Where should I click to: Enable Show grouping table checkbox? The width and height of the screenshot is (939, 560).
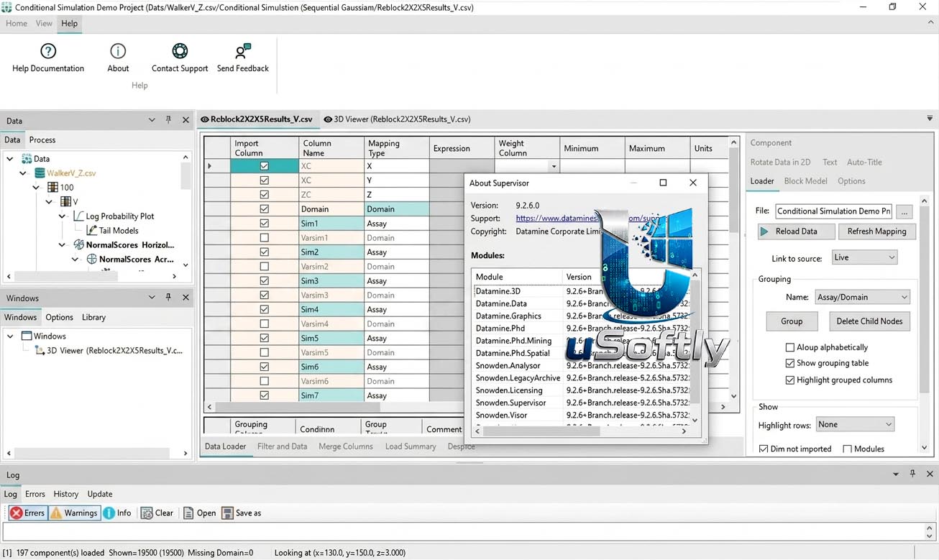pyautogui.click(x=790, y=363)
